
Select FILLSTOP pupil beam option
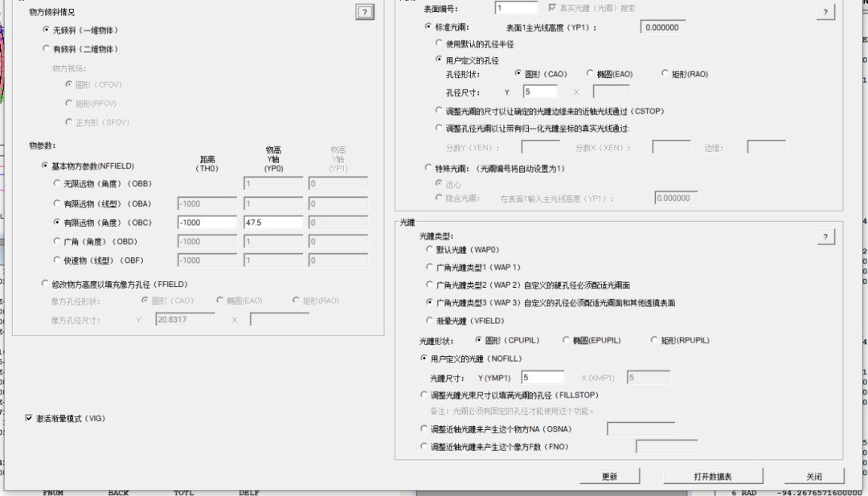(424, 395)
